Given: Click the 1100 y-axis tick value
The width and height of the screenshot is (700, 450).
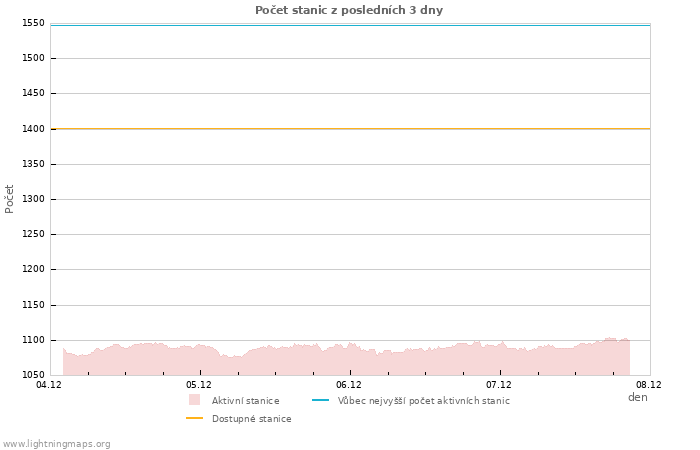Looking at the screenshot, I should [33, 340].
